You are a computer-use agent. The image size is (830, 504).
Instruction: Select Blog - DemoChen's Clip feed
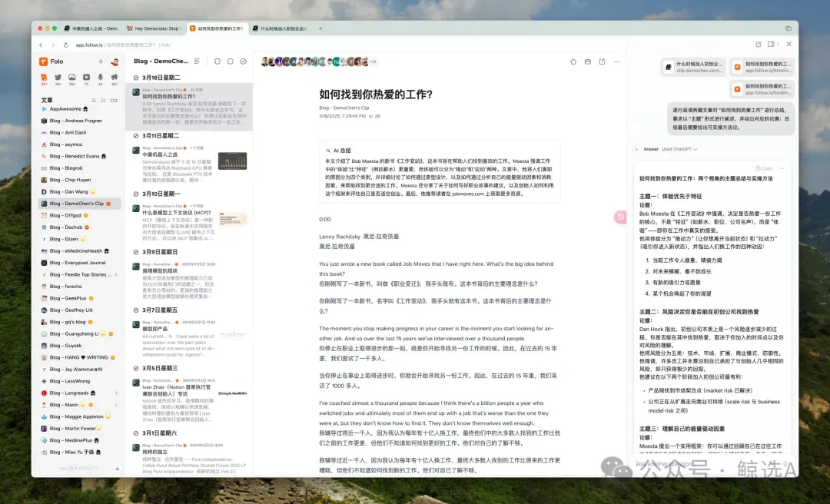click(x=80, y=204)
